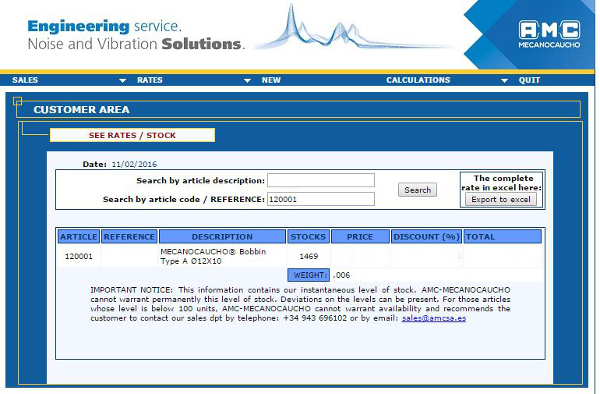Image resolution: width=600 pixels, height=394 pixels.
Task: Open the sales@amcsa.es email link
Action: click(434, 318)
